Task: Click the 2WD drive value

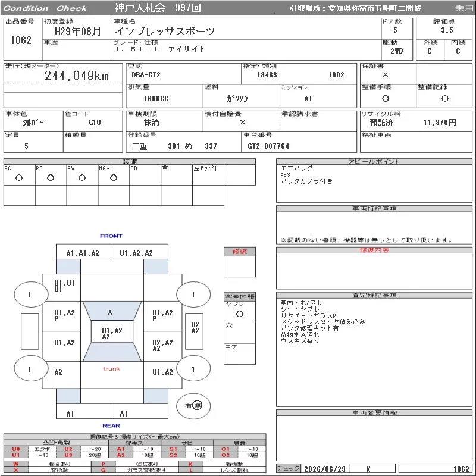Action: [x=396, y=51]
